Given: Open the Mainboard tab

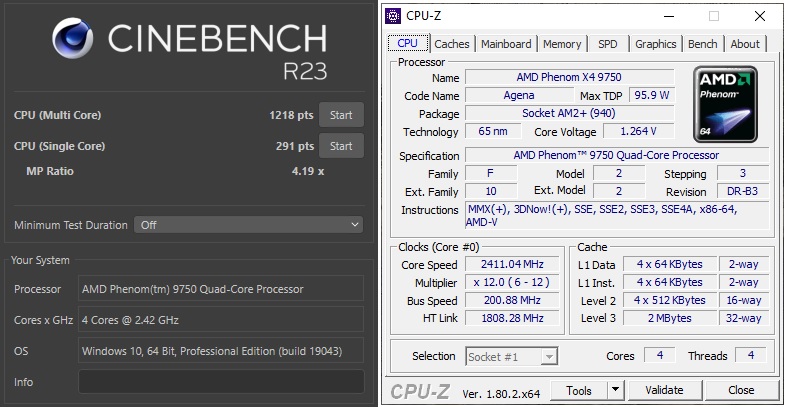Looking at the screenshot, I should click(x=506, y=44).
